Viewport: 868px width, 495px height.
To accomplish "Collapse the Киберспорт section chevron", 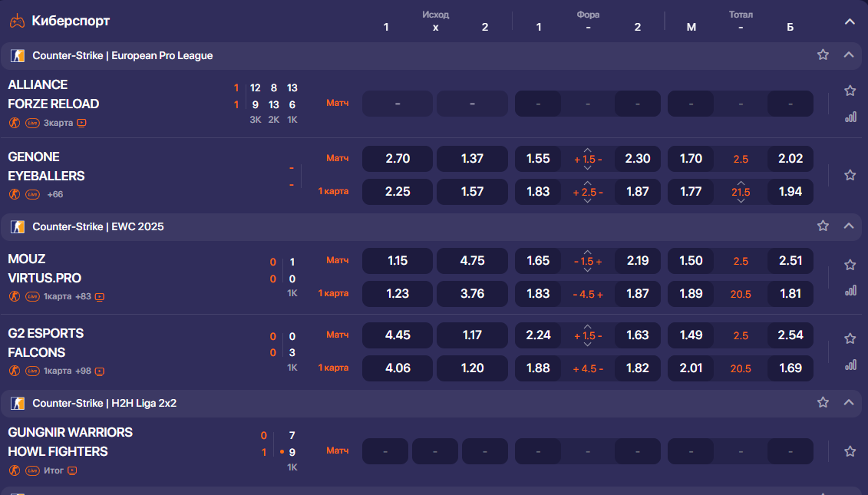I will pos(849,21).
